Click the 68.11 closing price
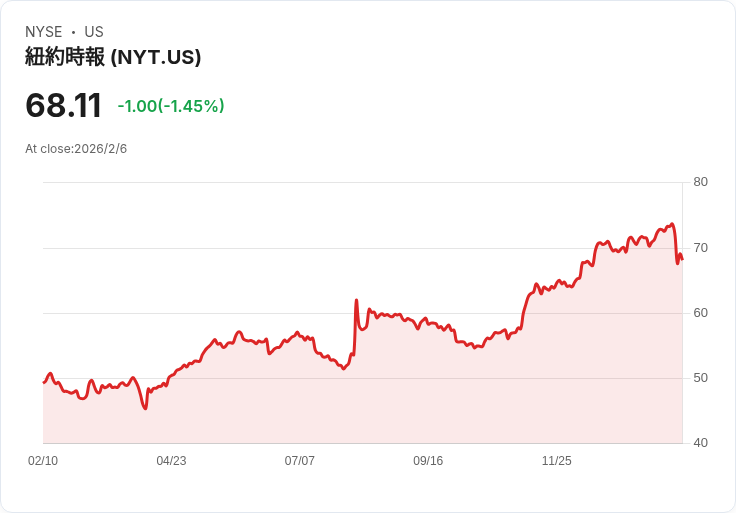The width and height of the screenshot is (736, 513). (64, 105)
